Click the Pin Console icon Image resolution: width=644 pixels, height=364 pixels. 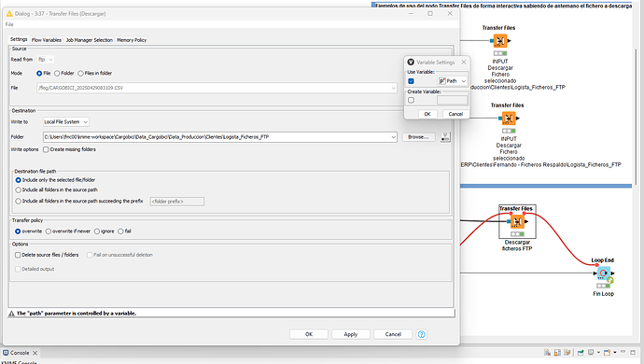pyautogui.click(x=581, y=353)
